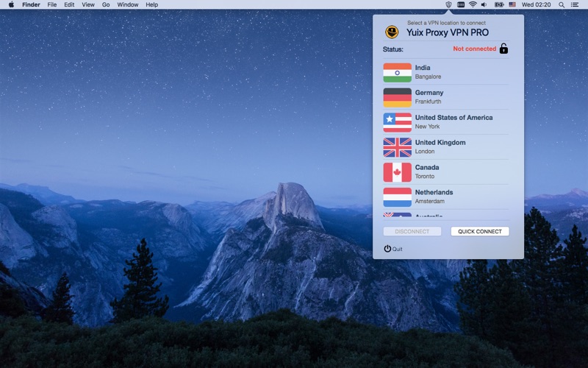Viewport: 588px width, 368px height.
Task: Select United States of America location
Action: [x=445, y=121]
